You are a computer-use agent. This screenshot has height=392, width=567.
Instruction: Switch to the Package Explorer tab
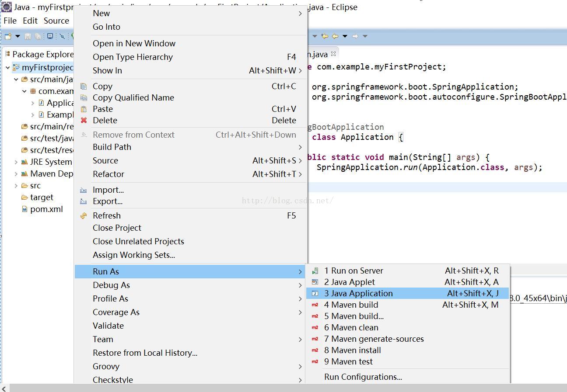pyautogui.click(x=39, y=54)
